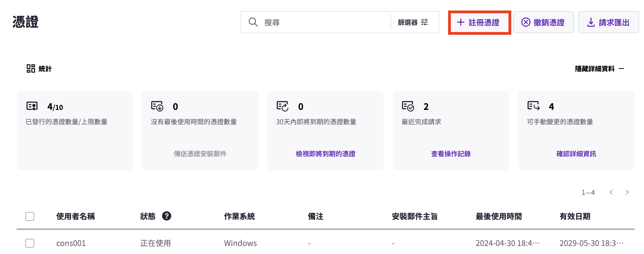Click the no-last-used-time certificate icon

tap(157, 106)
